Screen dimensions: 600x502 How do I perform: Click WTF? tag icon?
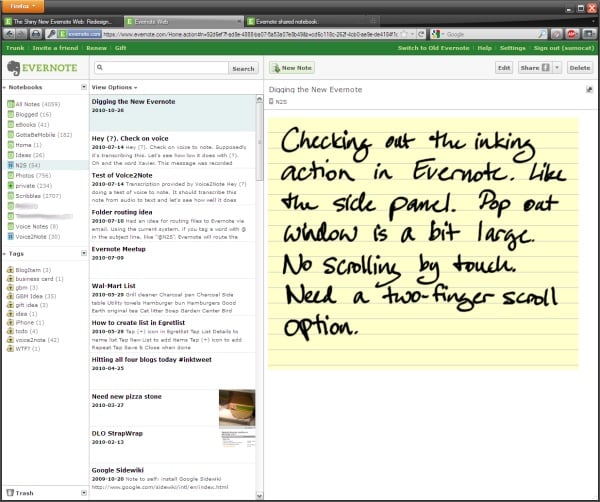[10, 349]
